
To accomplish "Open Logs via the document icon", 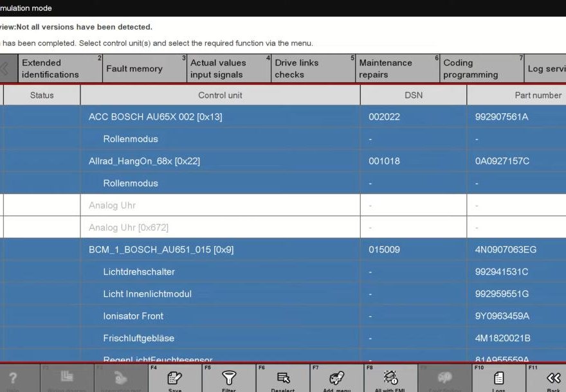I will (498, 379).
